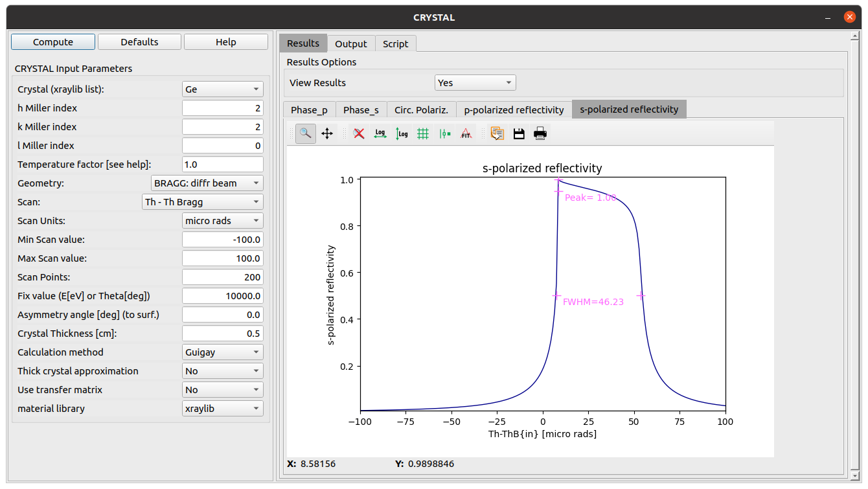Image resolution: width=868 pixels, height=489 pixels.
Task: Open the Circ. Polariz. tab
Action: 422,109
